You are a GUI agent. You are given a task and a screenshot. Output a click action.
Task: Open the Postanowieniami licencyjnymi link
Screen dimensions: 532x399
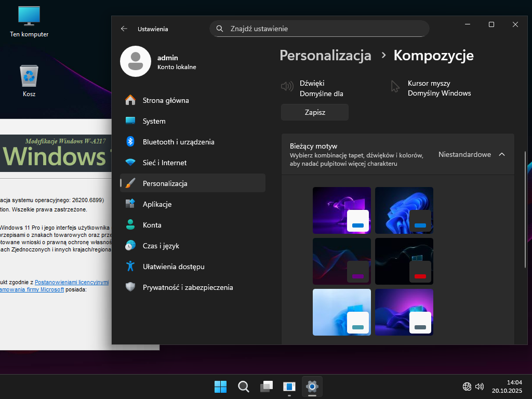coord(72,282)
